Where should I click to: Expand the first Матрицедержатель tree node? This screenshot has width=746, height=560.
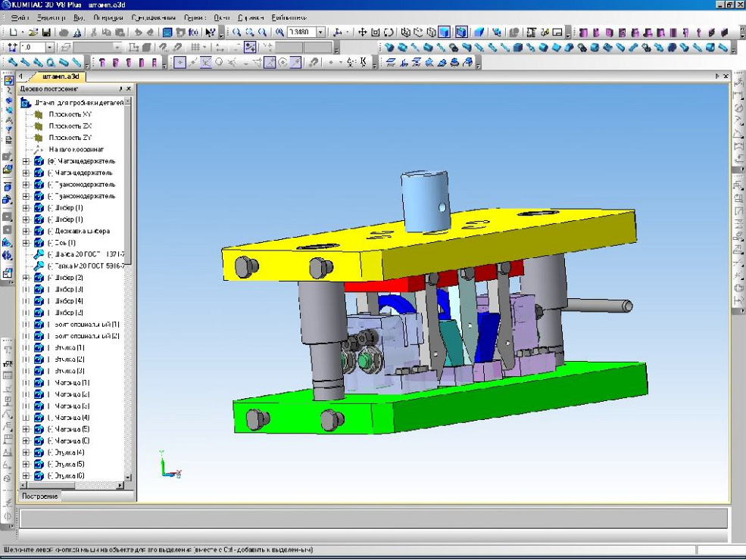tap(26, 161)
